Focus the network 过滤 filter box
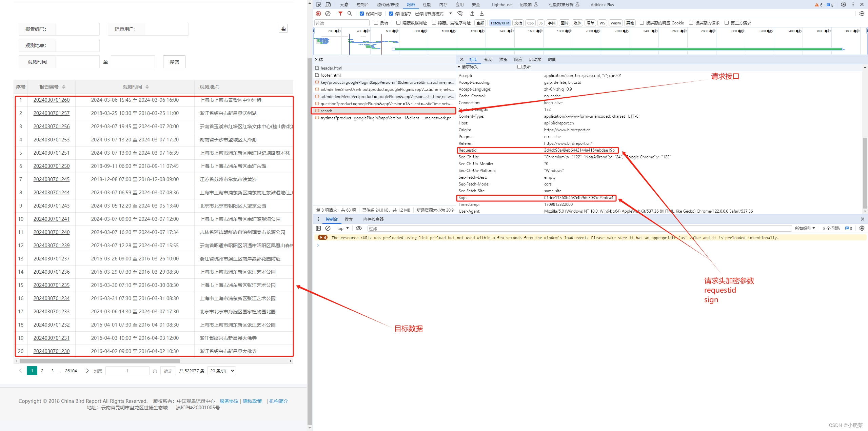868x431 pixels. (342, 23)
